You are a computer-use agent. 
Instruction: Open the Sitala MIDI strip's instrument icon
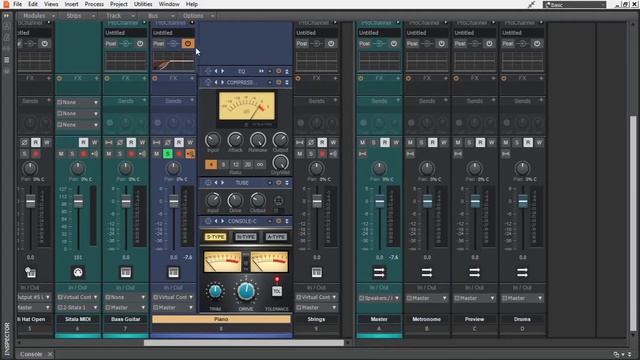78,272
